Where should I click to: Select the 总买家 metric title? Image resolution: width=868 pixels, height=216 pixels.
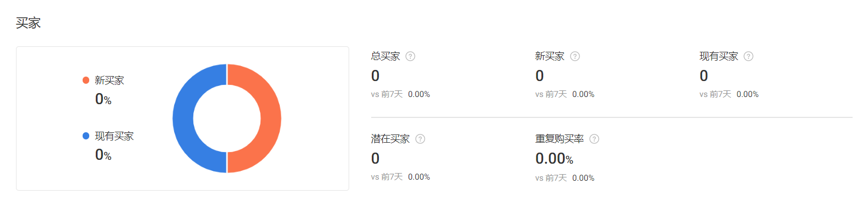[x=386, y=56]
